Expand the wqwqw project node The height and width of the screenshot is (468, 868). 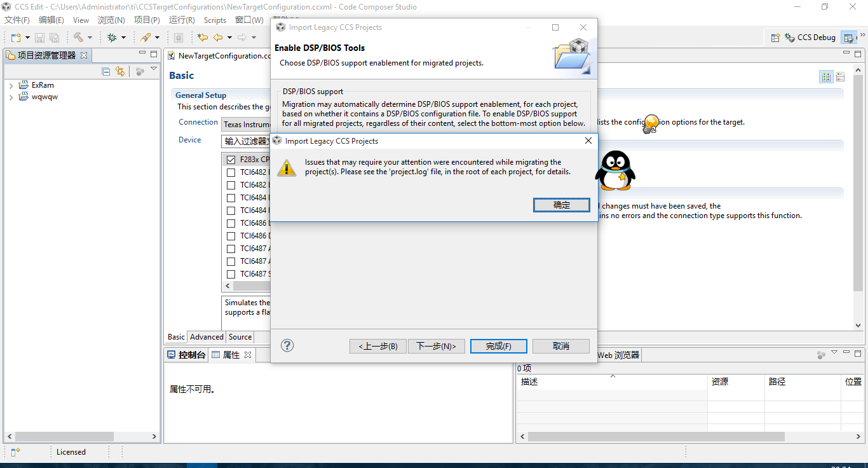pyautogui.click(x=11, y=97)
